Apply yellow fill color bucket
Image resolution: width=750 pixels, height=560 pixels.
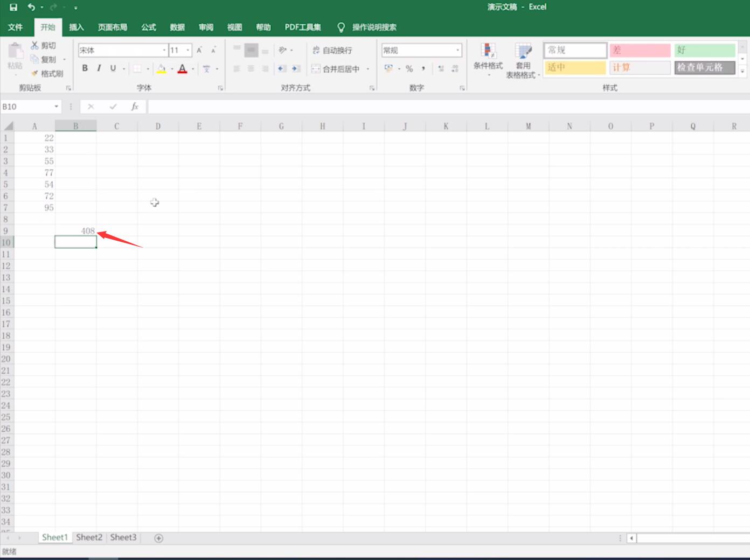161,68
